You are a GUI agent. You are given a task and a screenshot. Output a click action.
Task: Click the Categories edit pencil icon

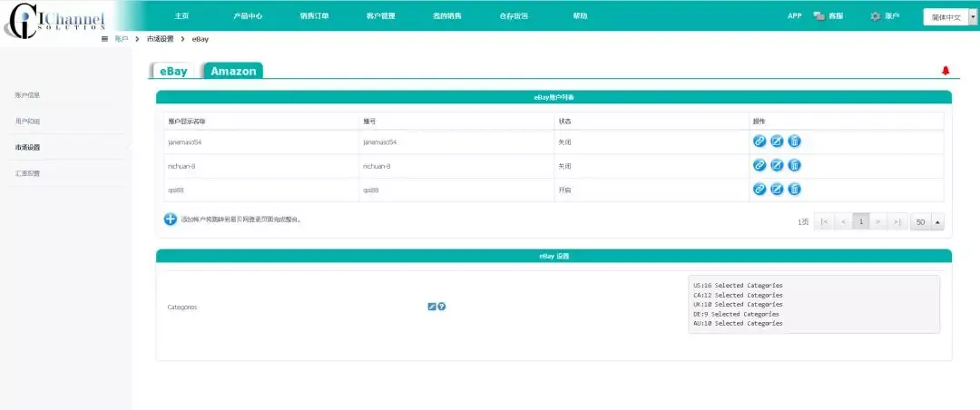coord(431,307)
